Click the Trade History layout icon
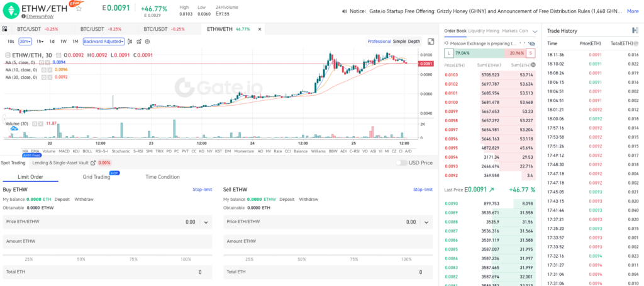The height and width of the screenshot is (286, 644). (635, 30)
